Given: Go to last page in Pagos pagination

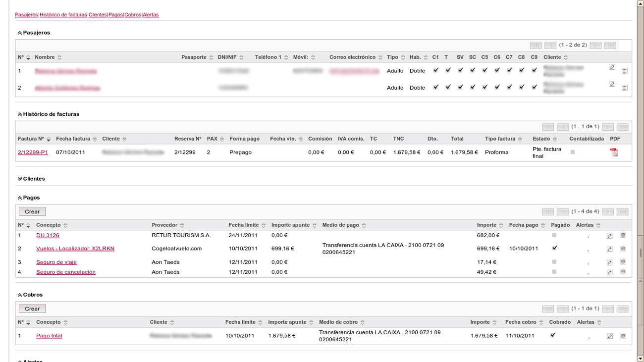Looking at the screenshot, I should click(x=622, y=211).
